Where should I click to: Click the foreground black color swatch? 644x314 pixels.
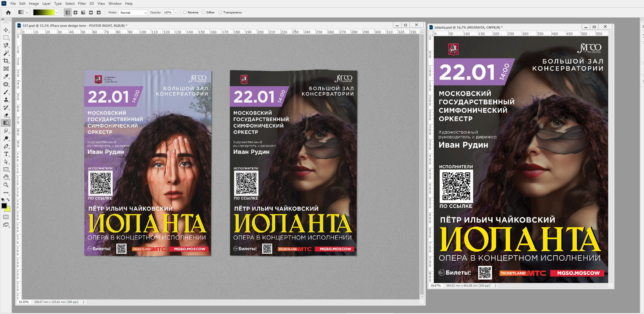(4, 206)
